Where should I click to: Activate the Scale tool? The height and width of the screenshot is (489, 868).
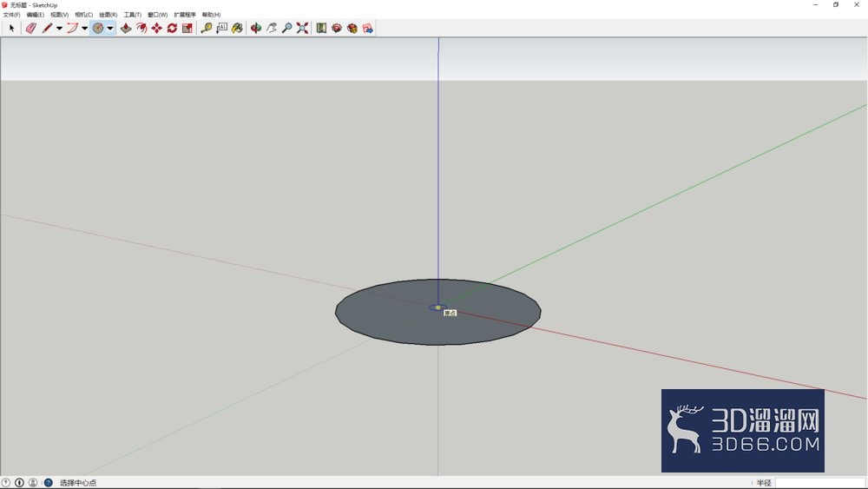(187, 28)
